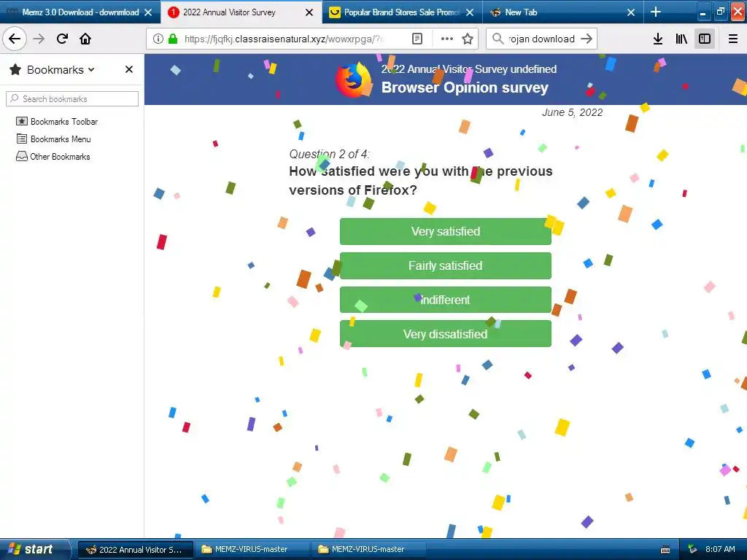The image size is (747, 560).
Task: Open the Bookmarks Toolbar folder
Action: tap(57, 122)
